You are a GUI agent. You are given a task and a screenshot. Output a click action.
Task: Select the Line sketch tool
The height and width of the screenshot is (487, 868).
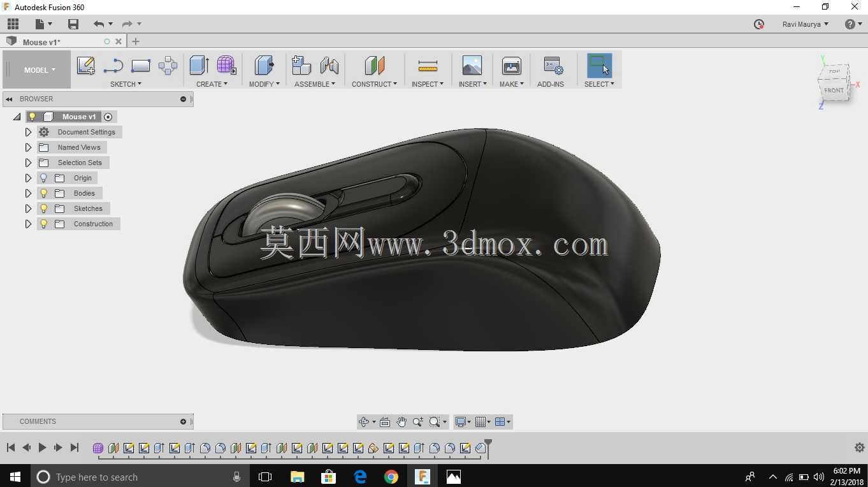tap(113, 65)
